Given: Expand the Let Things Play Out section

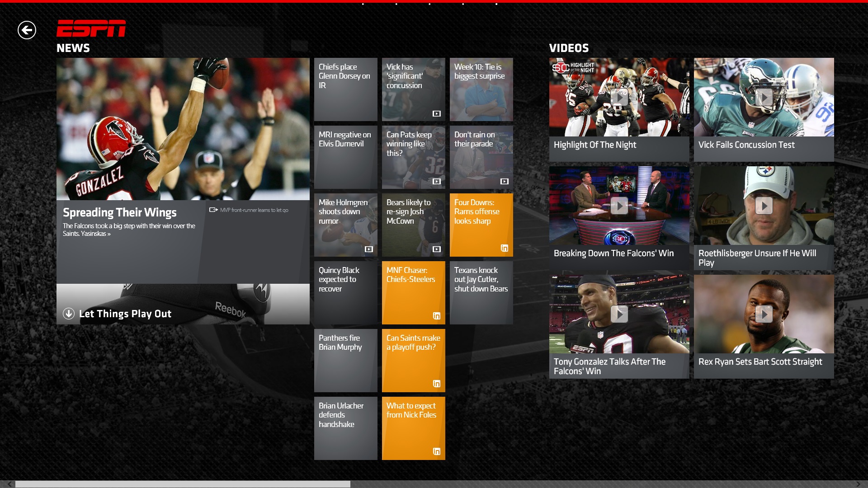Looking at the screenshot, I should coord(68,313).
